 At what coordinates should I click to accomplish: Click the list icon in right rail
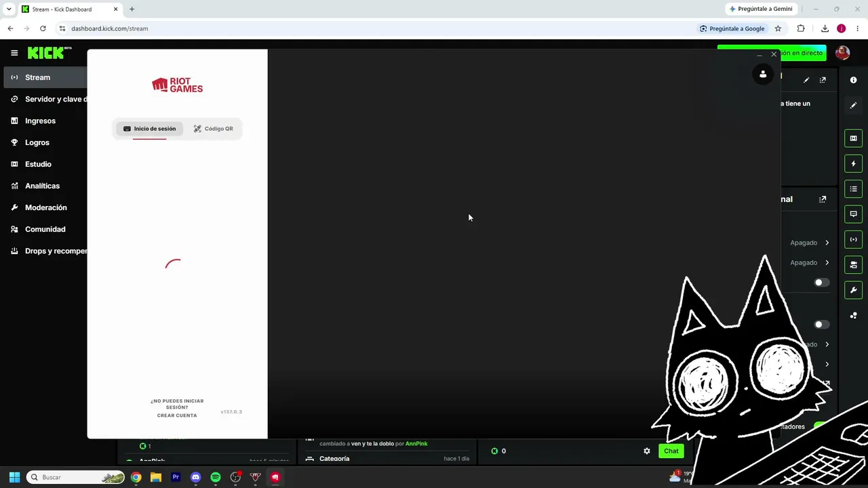[x=853, y=188]
